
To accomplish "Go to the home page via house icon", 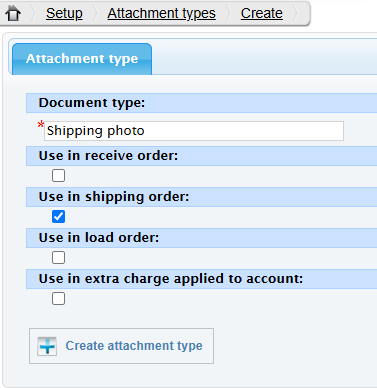I will coord(13,14).
